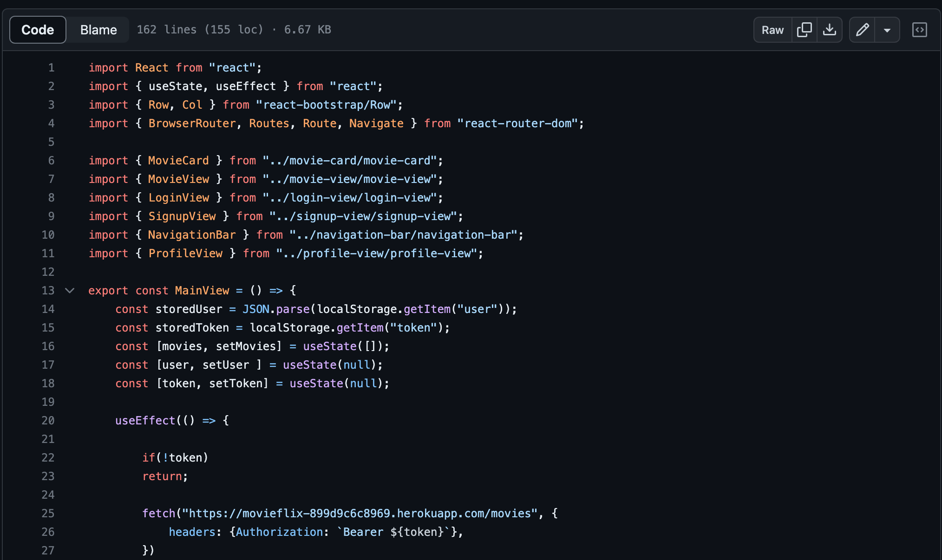The image size is (942, 560).
Task: Copy raw file contents icon
Action: [x=804, y=30]
